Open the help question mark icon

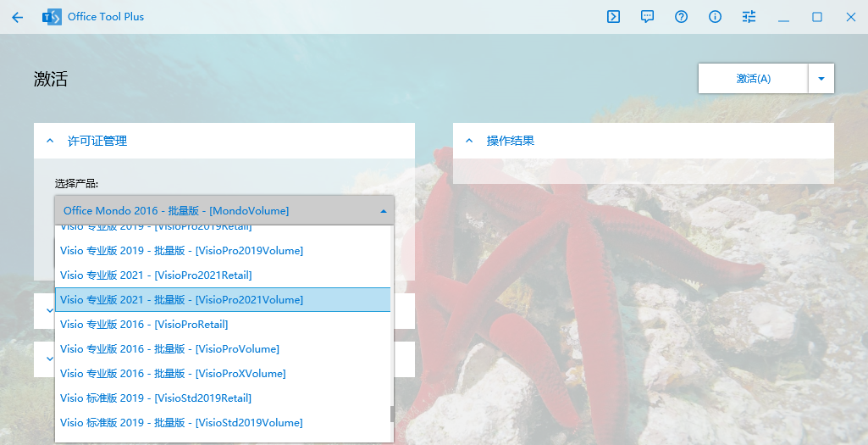pos(681,17)
